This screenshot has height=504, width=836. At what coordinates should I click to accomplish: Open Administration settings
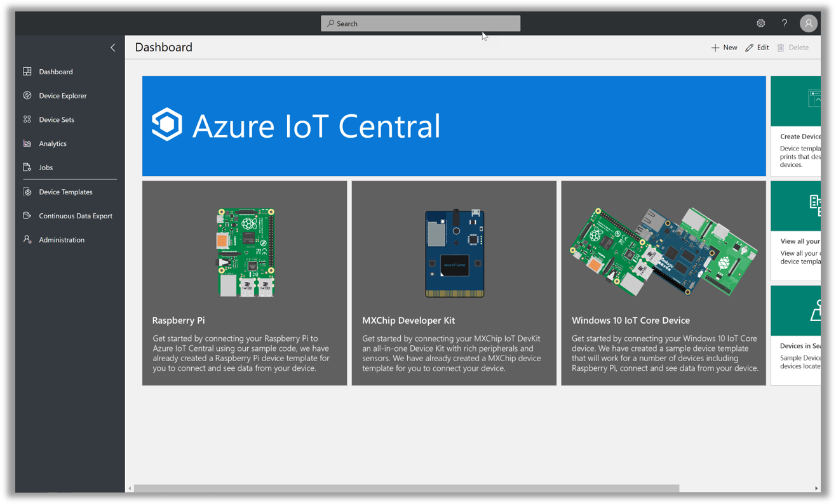(x=62, y=240)
